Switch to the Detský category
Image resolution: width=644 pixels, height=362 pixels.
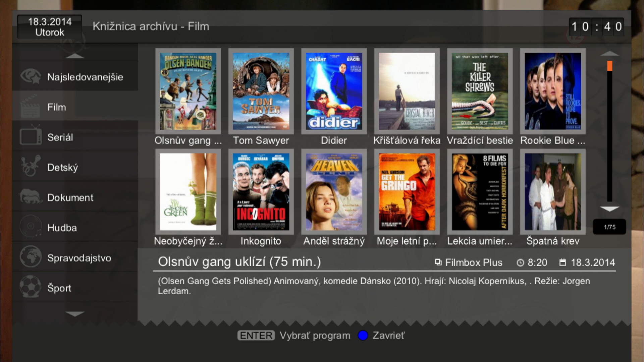[x=75, y=167]
